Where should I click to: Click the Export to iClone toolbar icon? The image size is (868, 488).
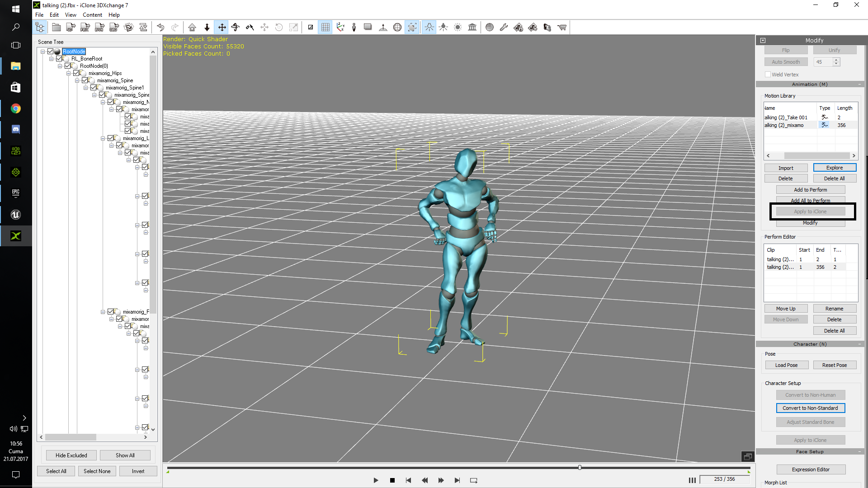click(71, 28)
